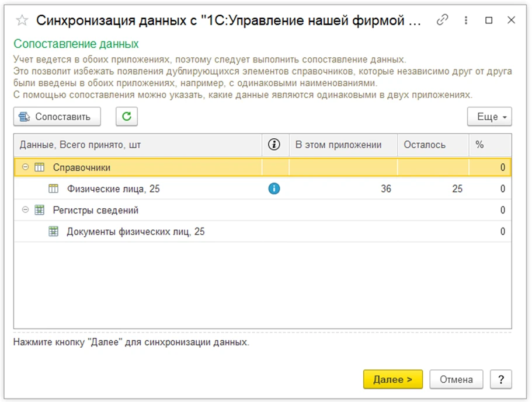The image size is (532, 402).
Task: Open the three-dot window menu
Action: coord(466,20)
